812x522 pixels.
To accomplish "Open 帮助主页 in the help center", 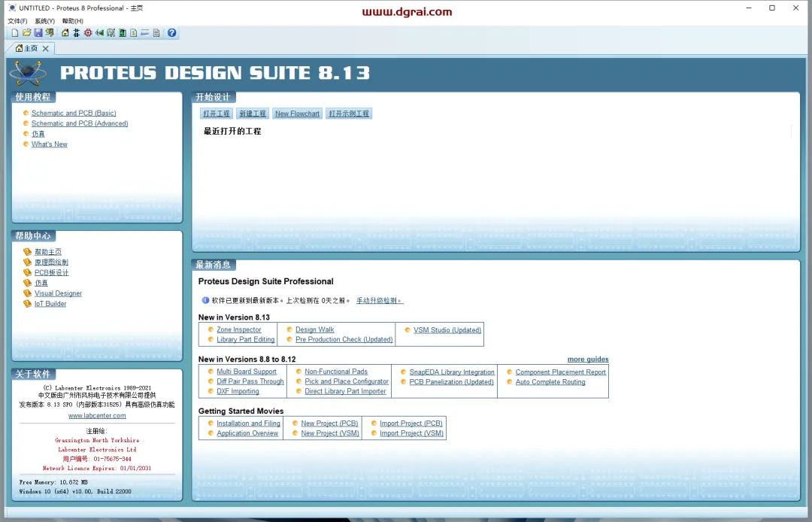I will tap(47, 252).
